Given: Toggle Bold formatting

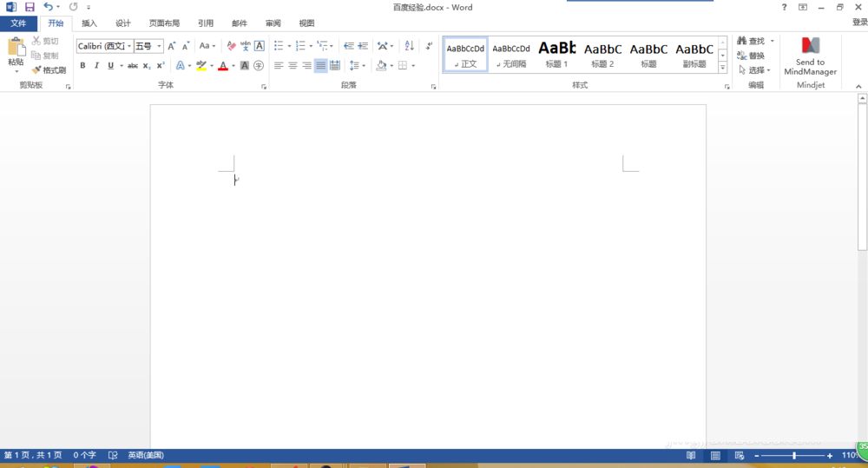Looking at the screenshot, I should [82, 66].
